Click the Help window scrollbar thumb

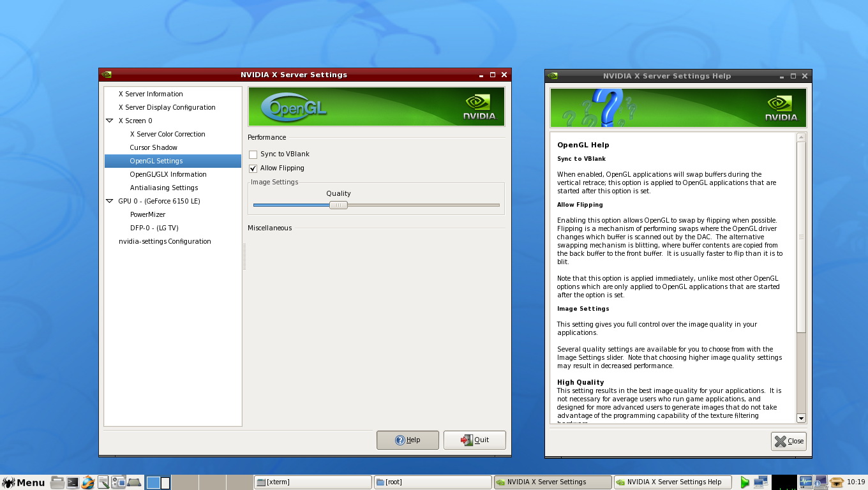[x=802, y=237]
